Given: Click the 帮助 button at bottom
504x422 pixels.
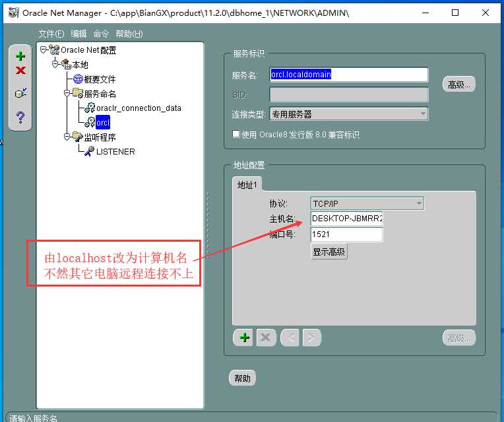Looking at the screenshot, I should [242, 378].
